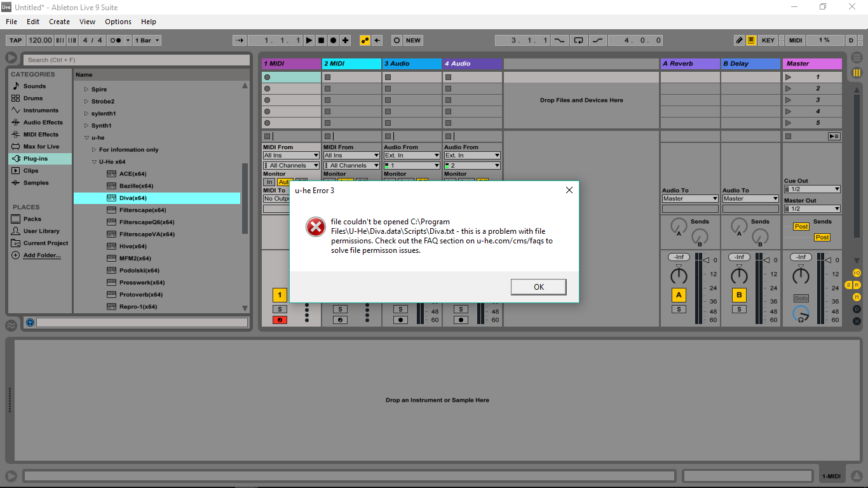Open Packs in Places
This screenshot has height=488, width=868.
39,219
